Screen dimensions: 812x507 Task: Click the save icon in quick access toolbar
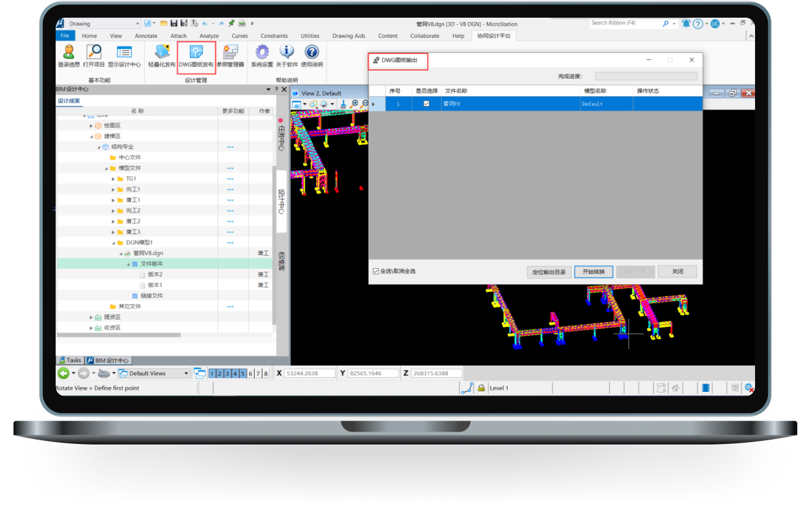pyautogui.click(x=174, y=23)
